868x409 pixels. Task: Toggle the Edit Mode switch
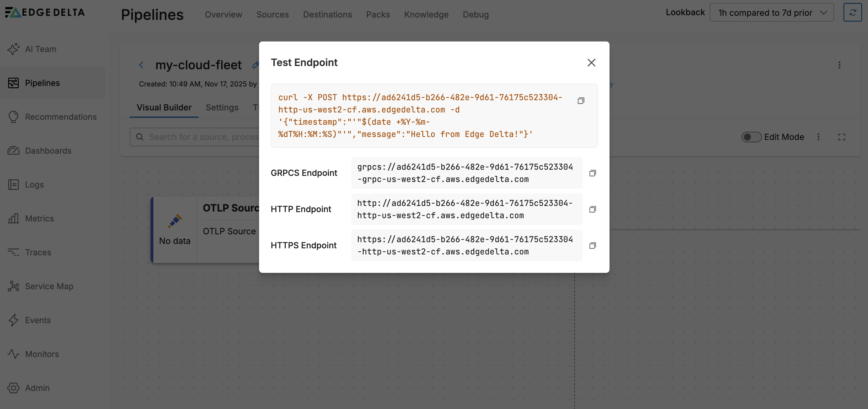[x=751, y=137]
